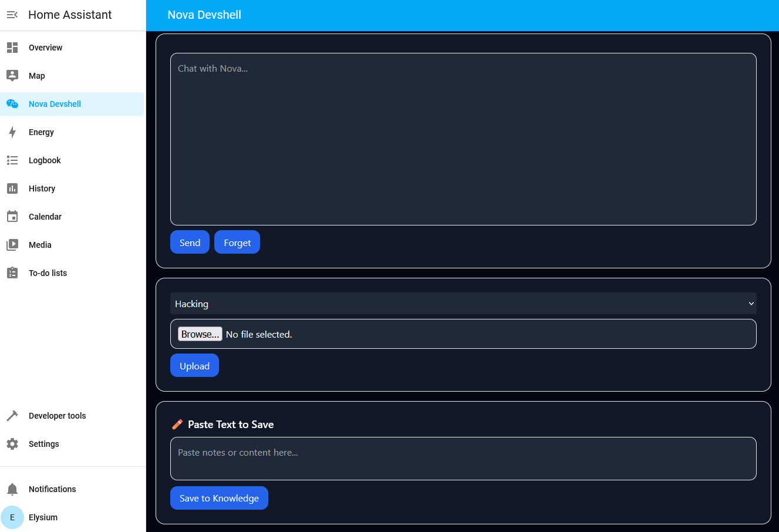Open the Energy panel icon

tap(12, 132)
